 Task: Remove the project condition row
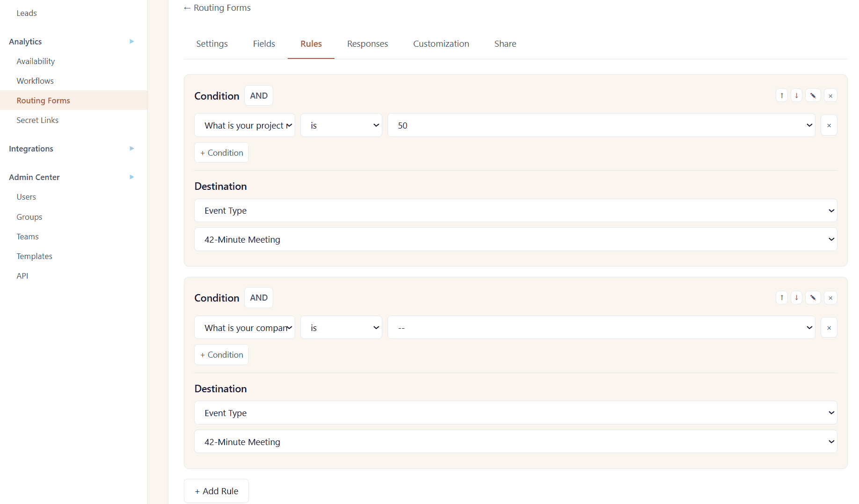click(x=829, y=125)
